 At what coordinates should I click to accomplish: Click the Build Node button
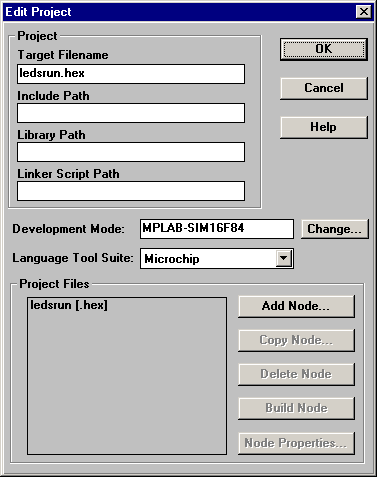pyautogui.click(x=296, y=408)
